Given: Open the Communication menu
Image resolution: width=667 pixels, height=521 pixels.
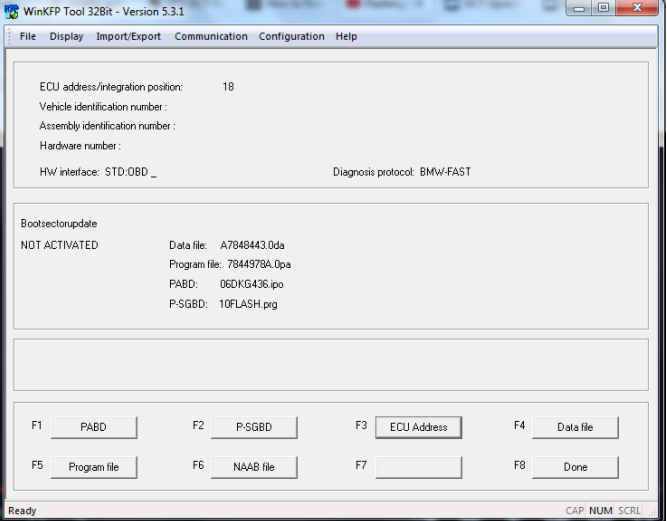Looking at the screenshot, I should click(211, 37).
